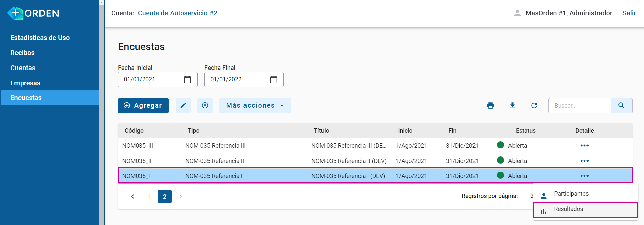Click the download icon
The width and height of the screenshot is (644, 225).
click(512, 105)
